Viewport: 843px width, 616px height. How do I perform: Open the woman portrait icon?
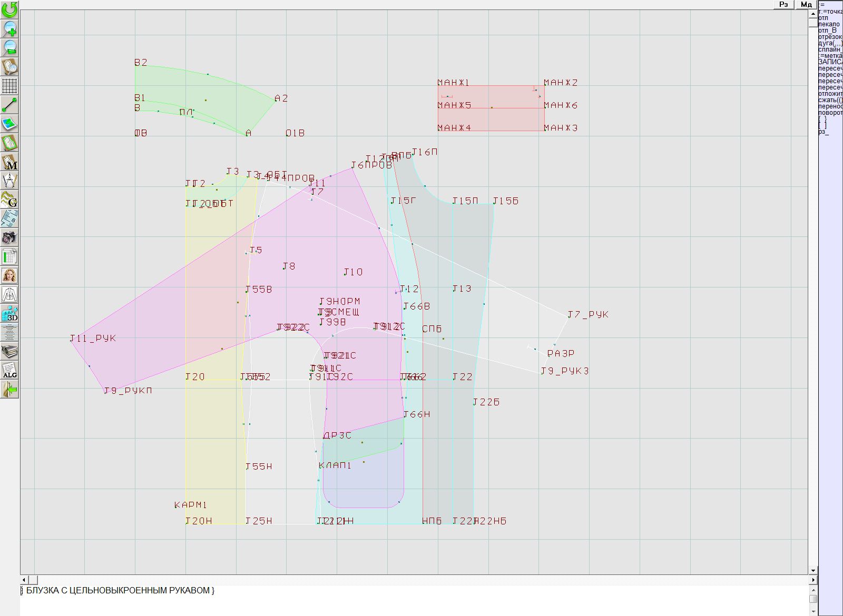coord(9,275)
